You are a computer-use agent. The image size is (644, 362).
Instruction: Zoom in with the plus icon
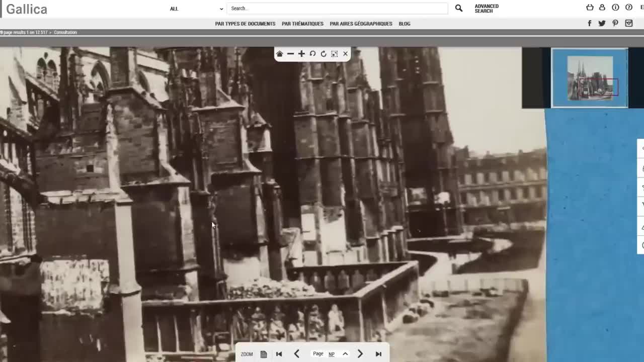[x=301, y=54]
